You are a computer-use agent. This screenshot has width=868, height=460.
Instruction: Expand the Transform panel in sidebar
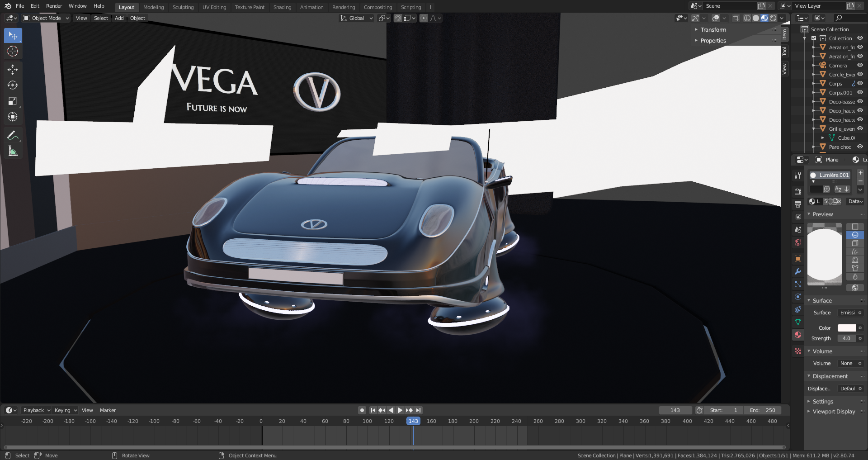tap(713, 30)
